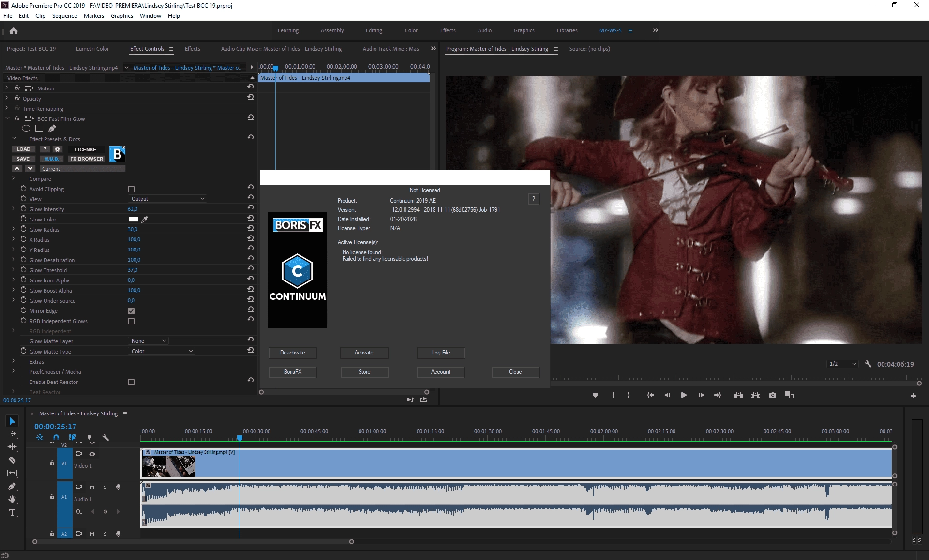Open Program Monitor settings wrench
The width and height of the screenshot is (929, 560).
(868, 364)
